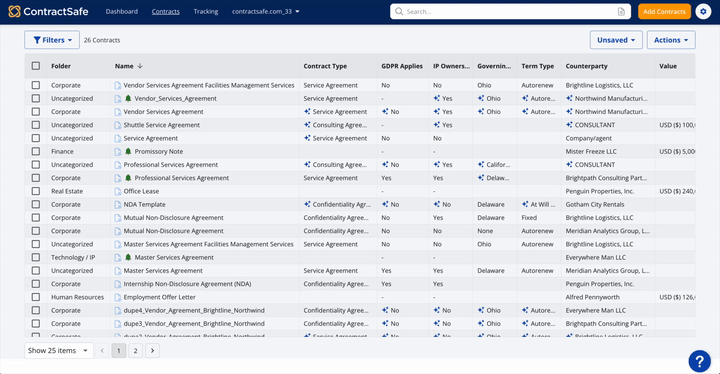Click the sparkle icon next to Califor... governing law

click(481, 164)
